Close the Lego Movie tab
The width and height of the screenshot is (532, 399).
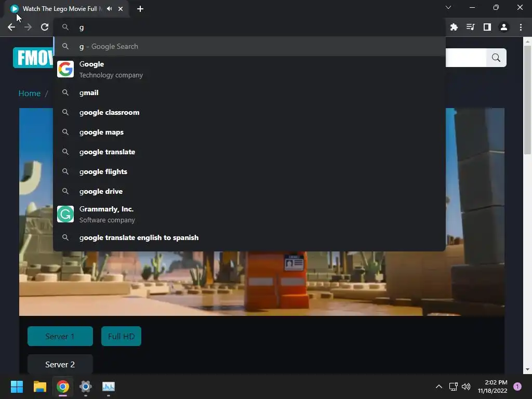121,9
